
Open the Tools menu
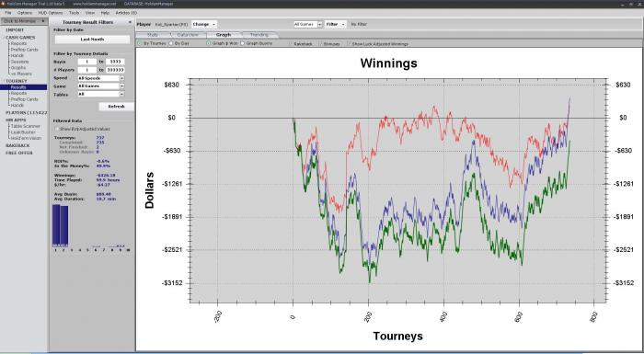tap(74, 13)
